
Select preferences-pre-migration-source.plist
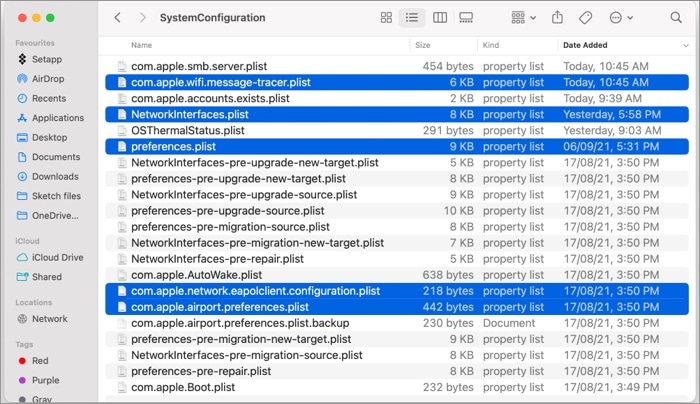click(397, 227)
